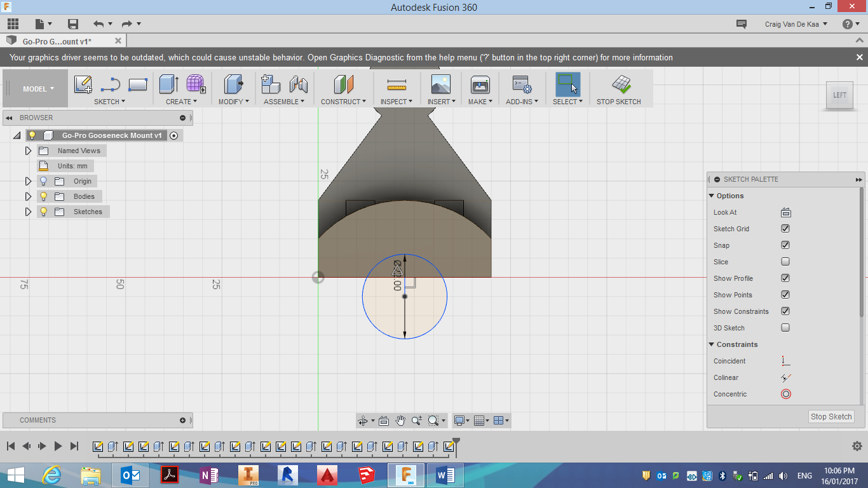Toggle the Show Profile checkbox
The height and width of the screenshot is (488, 868).
(x=785, y=278)
